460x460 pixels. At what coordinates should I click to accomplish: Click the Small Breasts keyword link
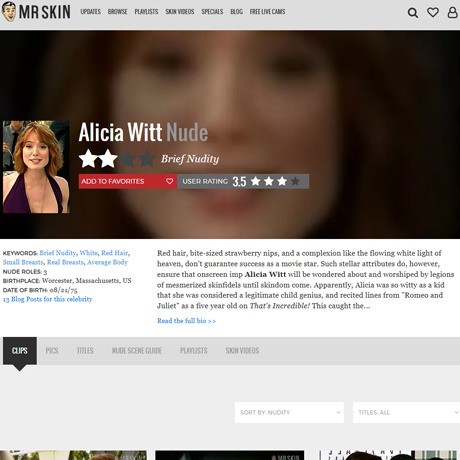23,262
